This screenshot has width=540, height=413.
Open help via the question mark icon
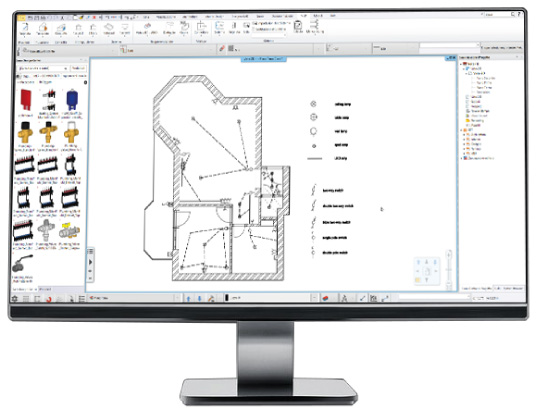(519, 14)
